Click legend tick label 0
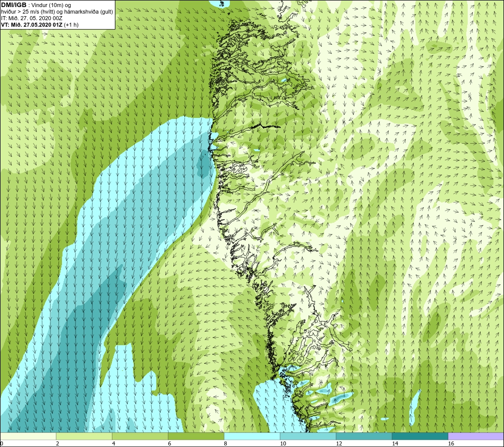Screen dimensions: 504x447 2,443
